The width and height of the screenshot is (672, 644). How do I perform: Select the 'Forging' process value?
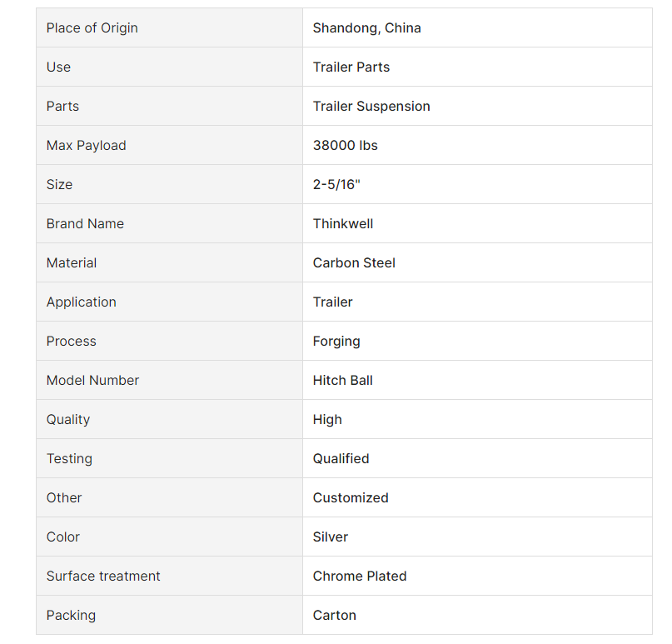point(336,342)
